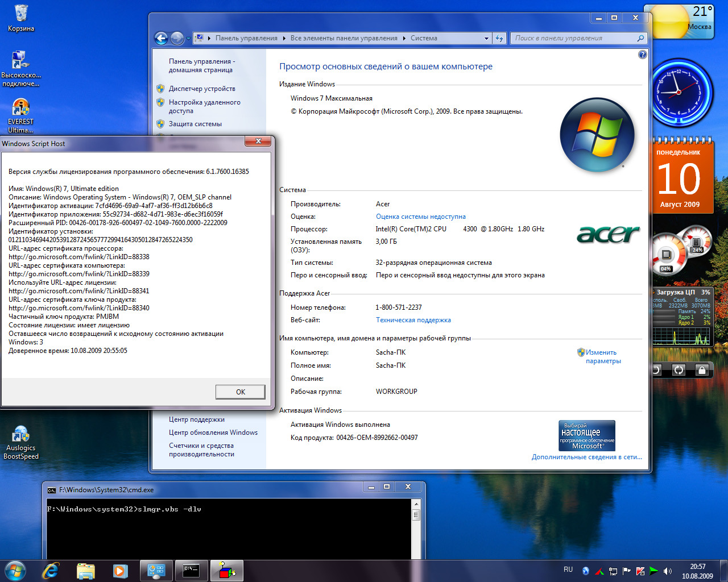Open the high-speed connection (Высокоско...) desktop icon

(x=21, y=69)
